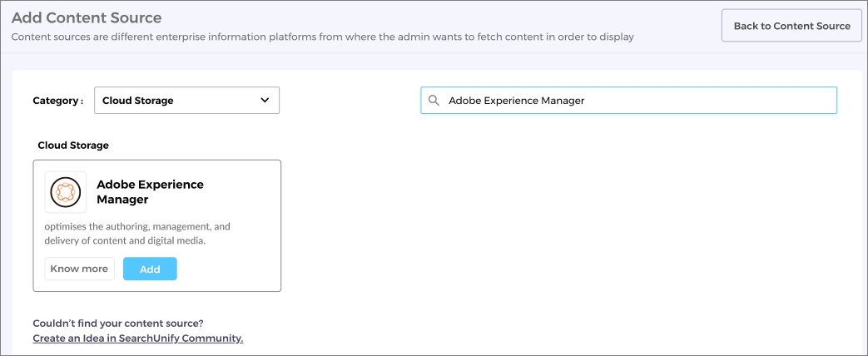Click the 'Category :' label
The height and width of the screenshot is (356, 868).
pyautogui.click(x=57, y=101)
